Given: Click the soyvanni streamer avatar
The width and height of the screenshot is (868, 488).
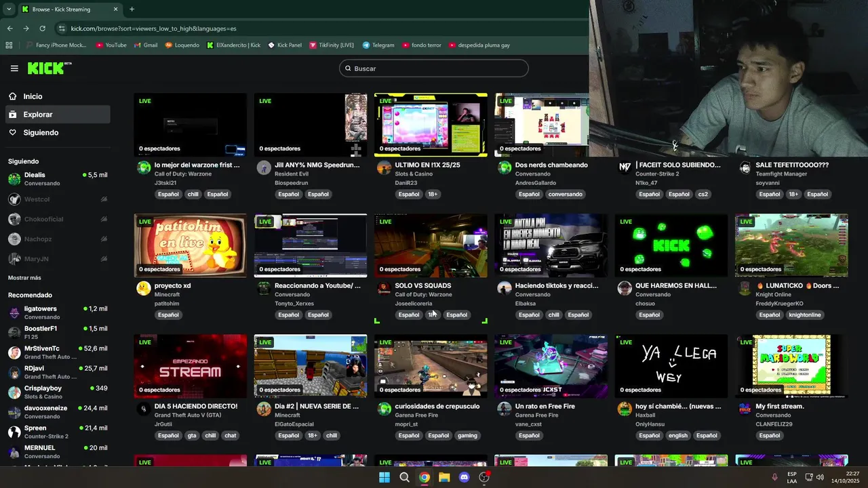Looking at the screenshot, I should (x=745, y=168).
